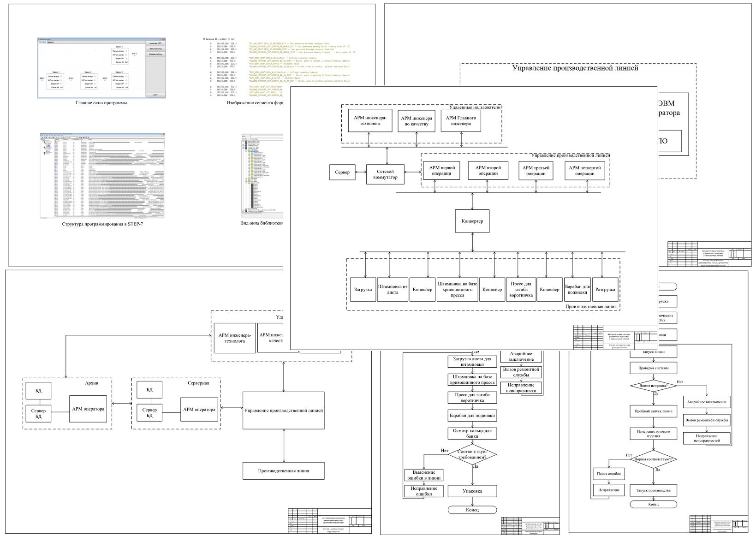Click the 'Загрузка' box in production line
Image resolution: width=756 pixels, height=536 pixels.
[x=363, y=290]
